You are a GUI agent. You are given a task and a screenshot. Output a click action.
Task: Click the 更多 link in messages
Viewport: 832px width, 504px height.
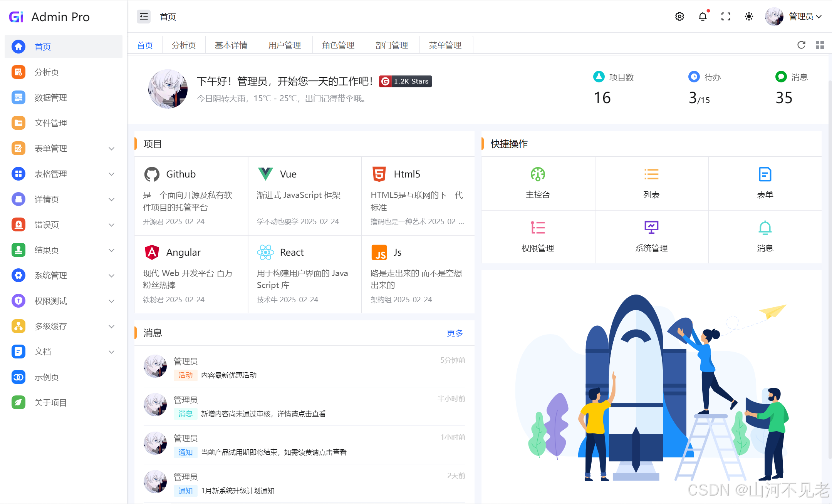pyautogui.click(x=455, y=333)
